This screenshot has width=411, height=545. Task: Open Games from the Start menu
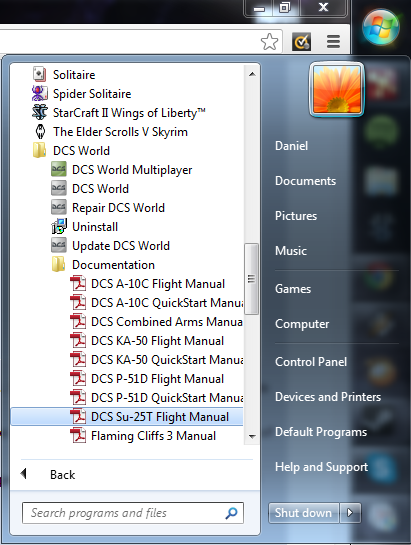coord(293,289)
